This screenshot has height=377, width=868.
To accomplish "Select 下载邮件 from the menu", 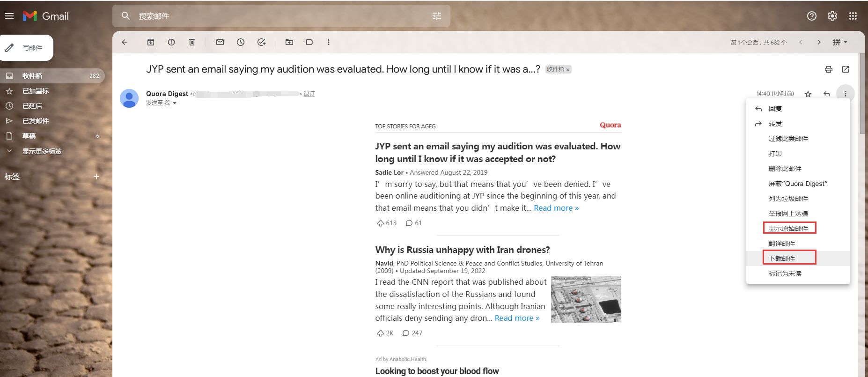I will [782, 259].
